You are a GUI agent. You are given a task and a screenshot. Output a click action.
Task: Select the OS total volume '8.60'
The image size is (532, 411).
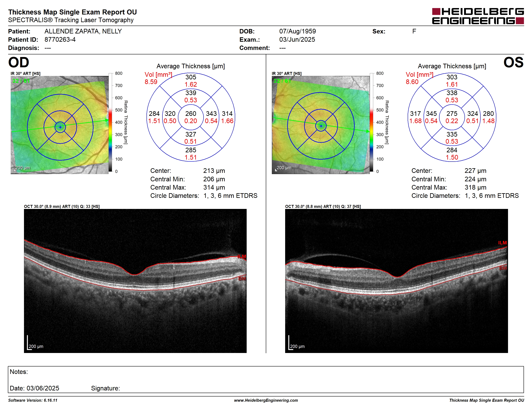point(412,82)
